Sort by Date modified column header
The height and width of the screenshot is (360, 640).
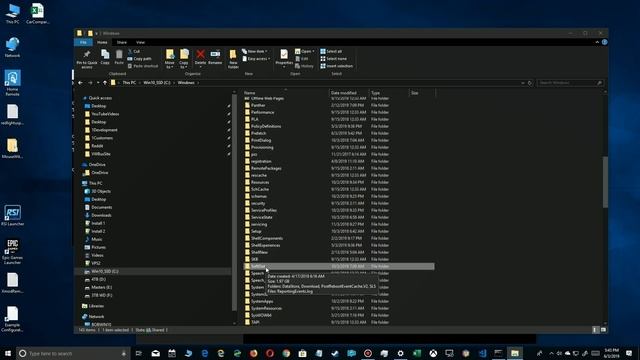pyautogui.click(x=349, y=93)
